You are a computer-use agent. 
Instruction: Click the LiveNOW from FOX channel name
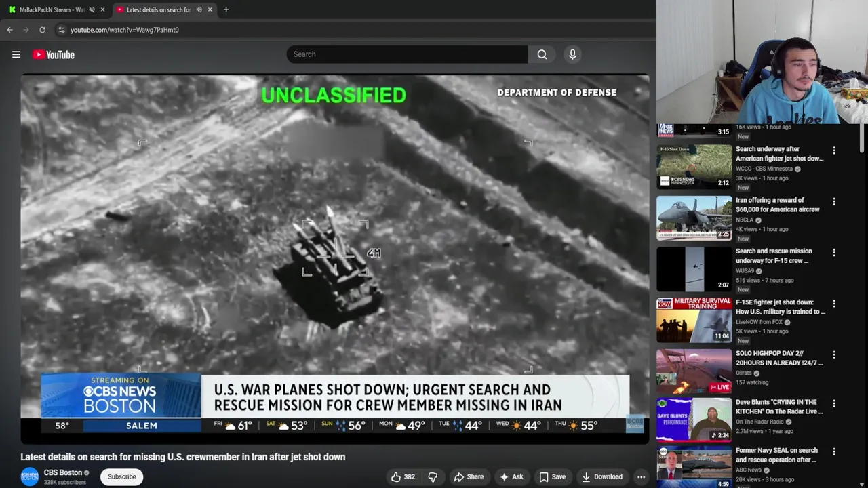759,322
